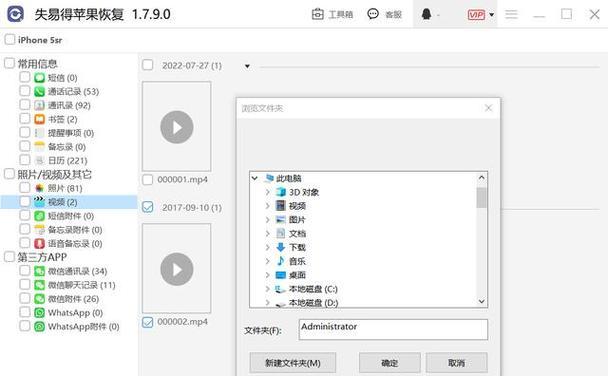This screenshot has width=608, height=376.
Task: Click the 通讯录 contacts icon
Action: (40, 105)
